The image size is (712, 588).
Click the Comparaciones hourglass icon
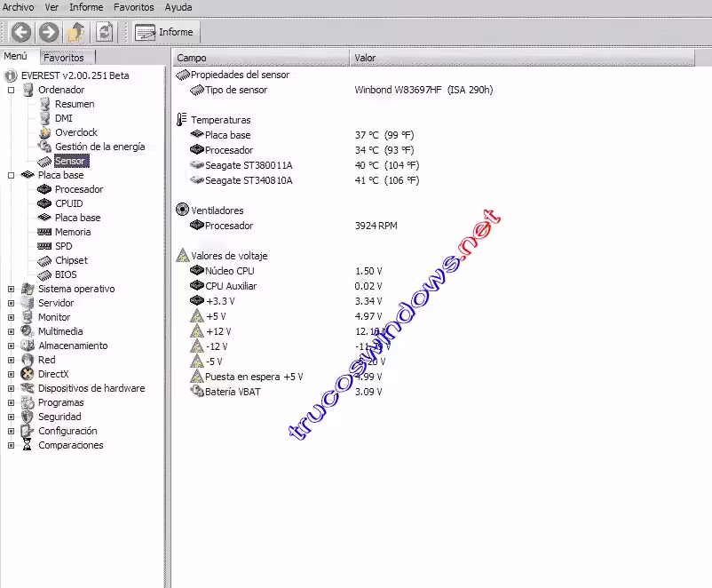pyautogui.click(x=28, y=445)
